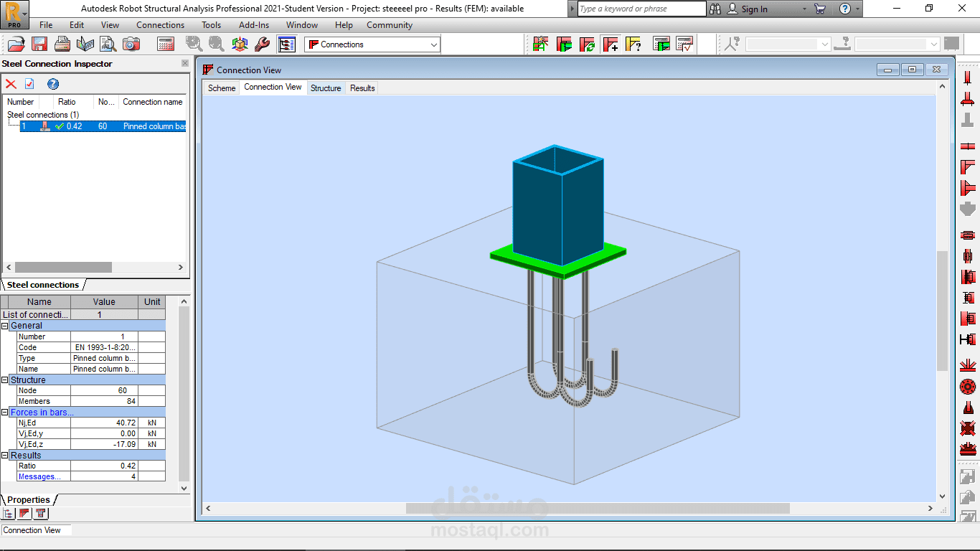Screen dimensions: 980x551
Task: Capture the view with the camera icon
Action: pyautogui.click(x=131, y=44)
